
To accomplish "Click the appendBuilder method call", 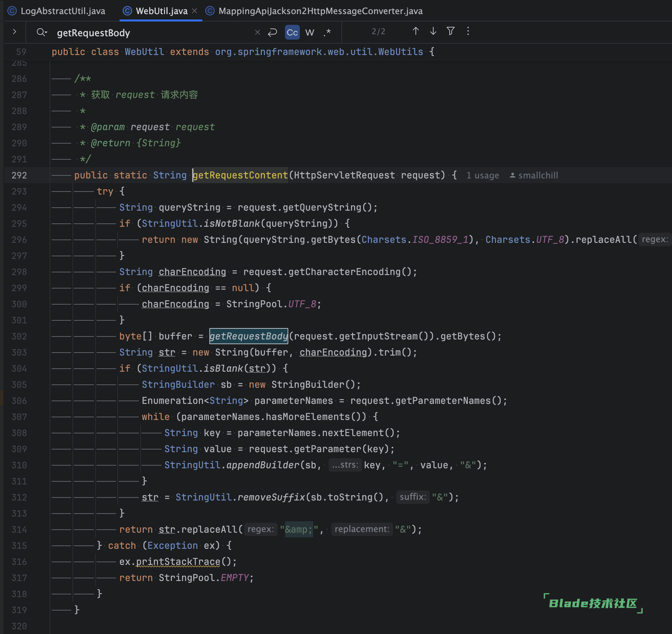I will (263, 465).
